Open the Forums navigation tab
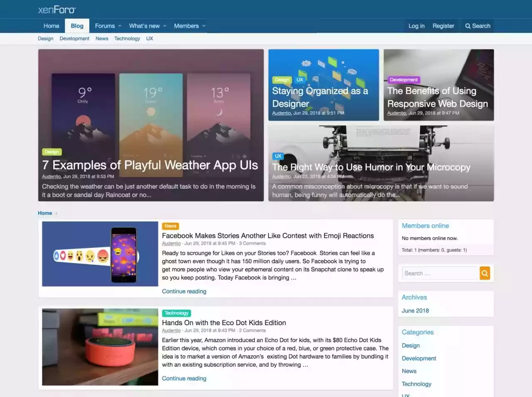Screen dimensions: 532x397 click(105, 26)
